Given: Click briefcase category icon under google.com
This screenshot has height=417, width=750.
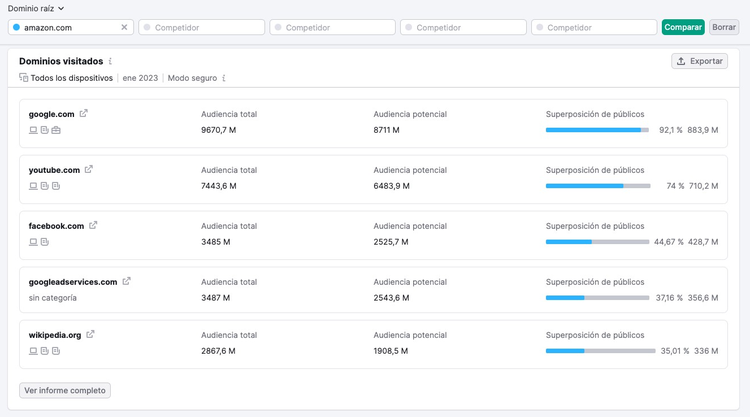Looking at the screenshot, I should [x=56, y=130].
